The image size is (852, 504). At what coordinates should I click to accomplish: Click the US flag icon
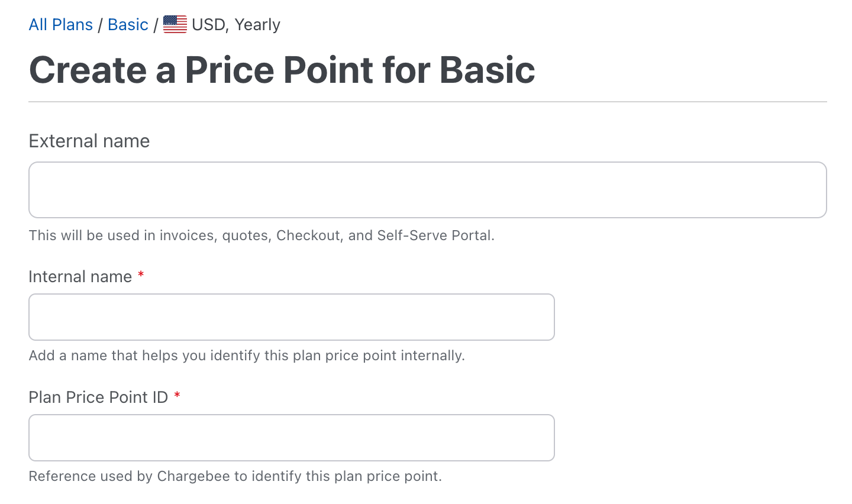tap(175, 24)
